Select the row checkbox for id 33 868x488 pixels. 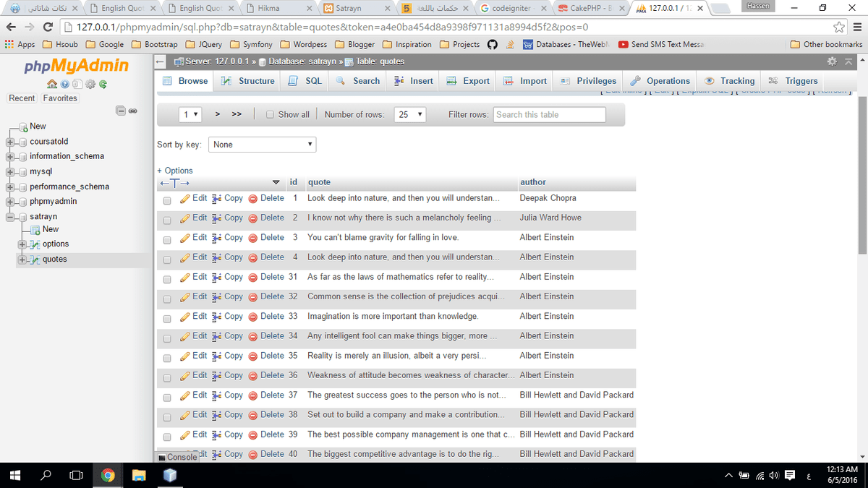click(x=167, y=318)
